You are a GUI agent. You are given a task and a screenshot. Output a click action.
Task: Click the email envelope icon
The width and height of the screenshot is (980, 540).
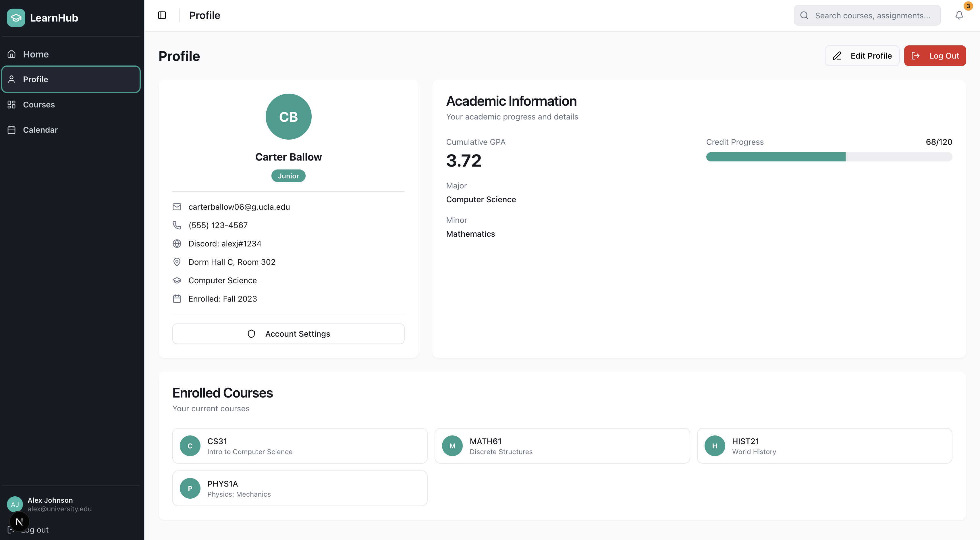(x=177, y=207)
